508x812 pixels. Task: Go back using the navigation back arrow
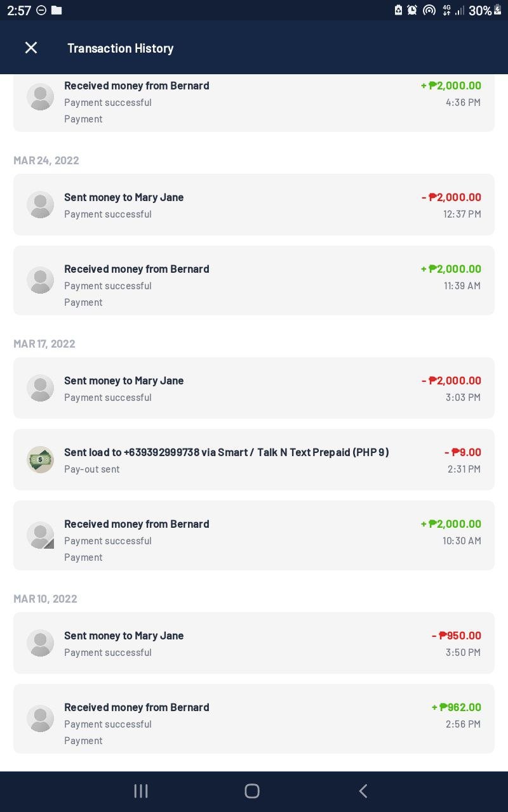click(363, 790)
